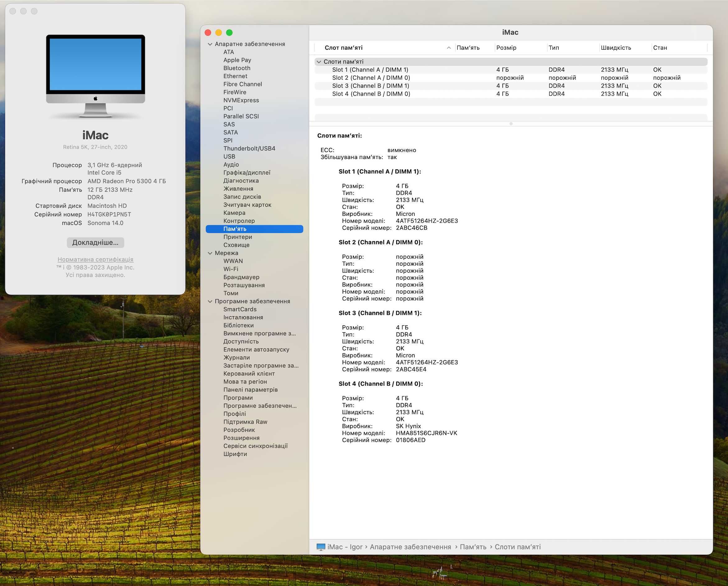This screenshot has height=586, width=728.
Task: Click serial number 2ABC45E4 in Slot 3 details
Action: point(411,369)
